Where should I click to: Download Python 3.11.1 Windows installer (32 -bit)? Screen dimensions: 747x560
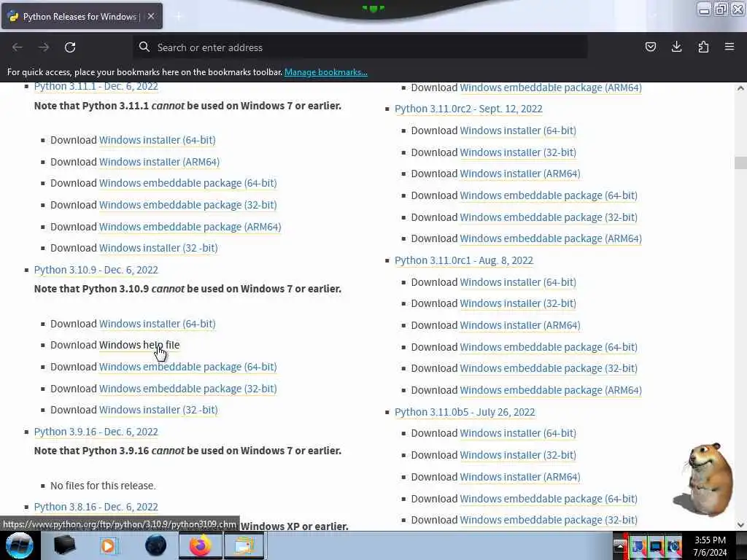pos(158,248)
